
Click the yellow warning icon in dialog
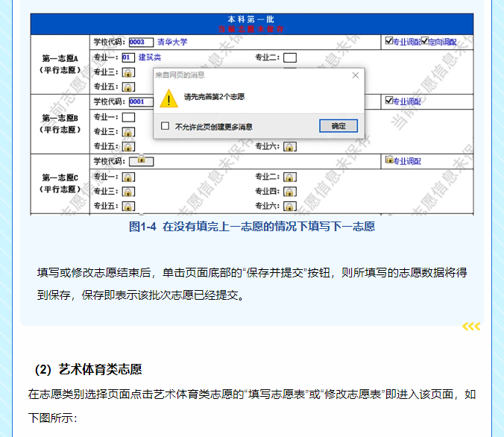pos(171,98)
